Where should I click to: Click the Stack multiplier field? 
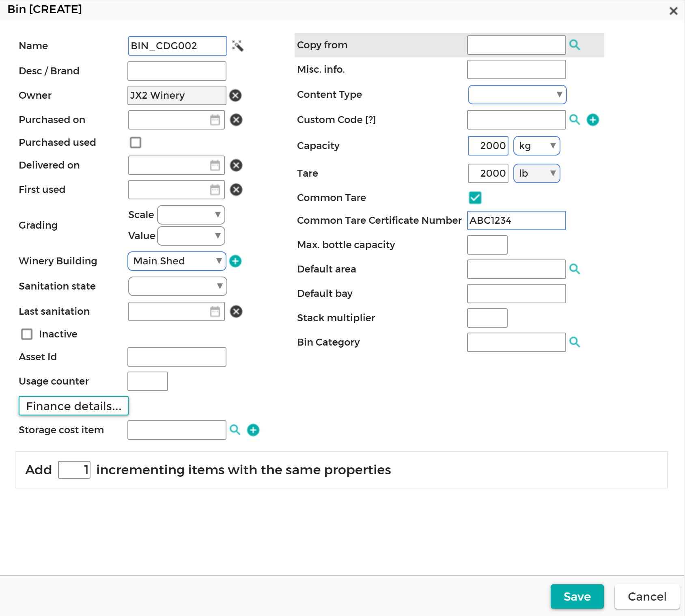pos(487,318)
